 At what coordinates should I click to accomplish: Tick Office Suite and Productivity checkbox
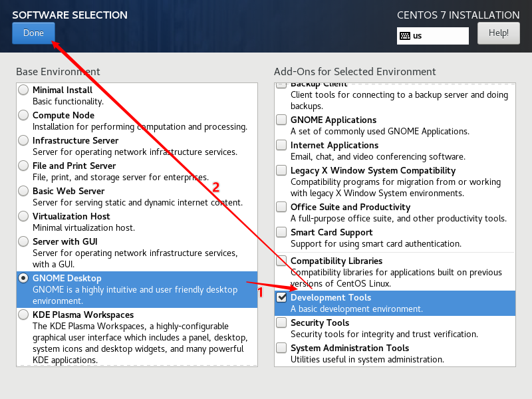(281, 207)
